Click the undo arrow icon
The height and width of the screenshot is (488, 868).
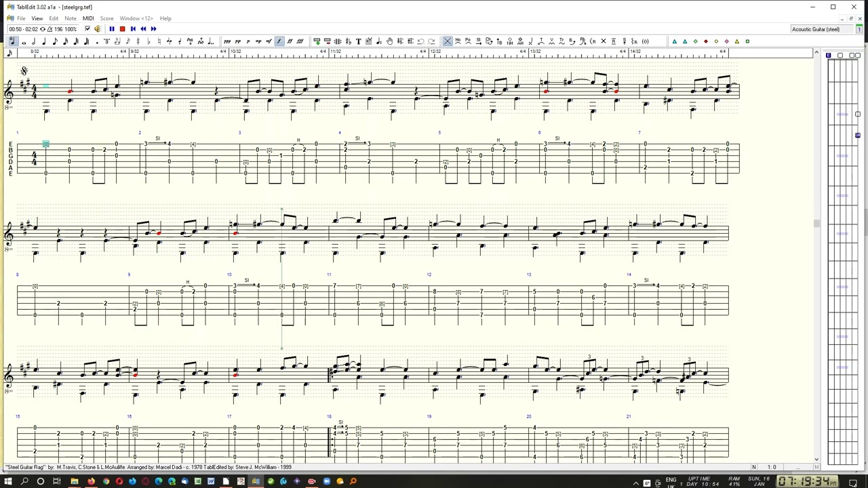pos(420,41)
